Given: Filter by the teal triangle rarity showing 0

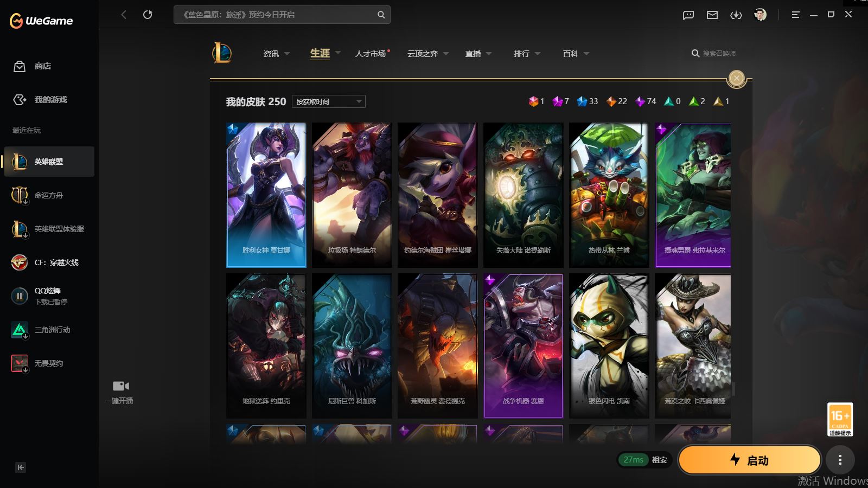Looking at the screenshot, I should pos(673,101).
